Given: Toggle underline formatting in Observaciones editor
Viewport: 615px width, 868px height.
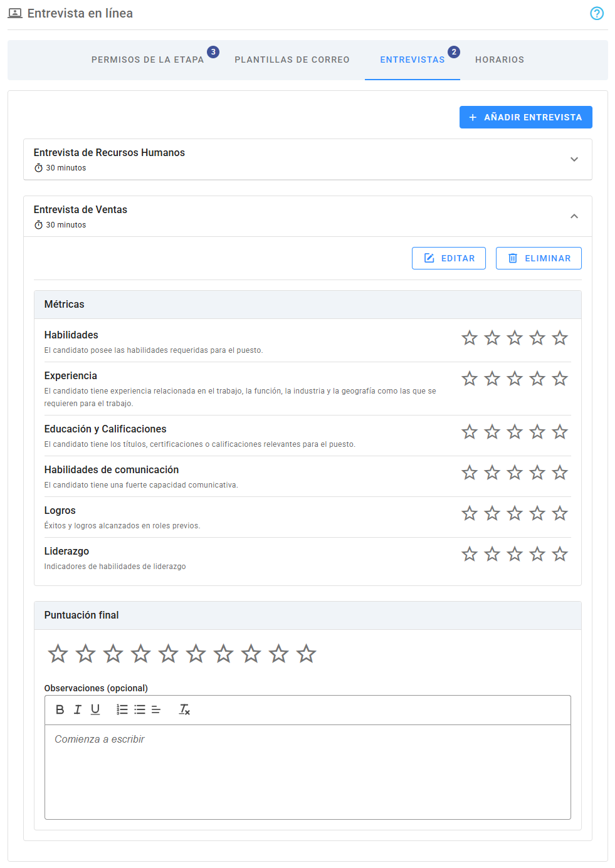Looking at the screenshot, I should click(95, 709).
